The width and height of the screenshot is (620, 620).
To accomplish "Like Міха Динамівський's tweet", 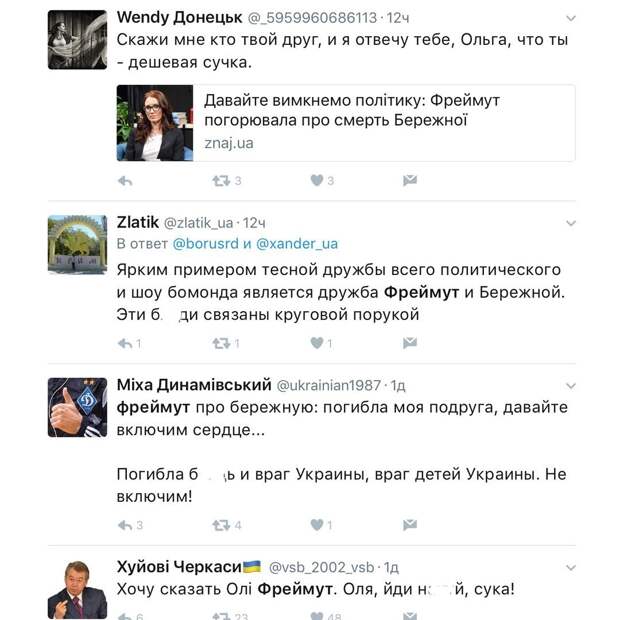I will [x=317, y=525].
